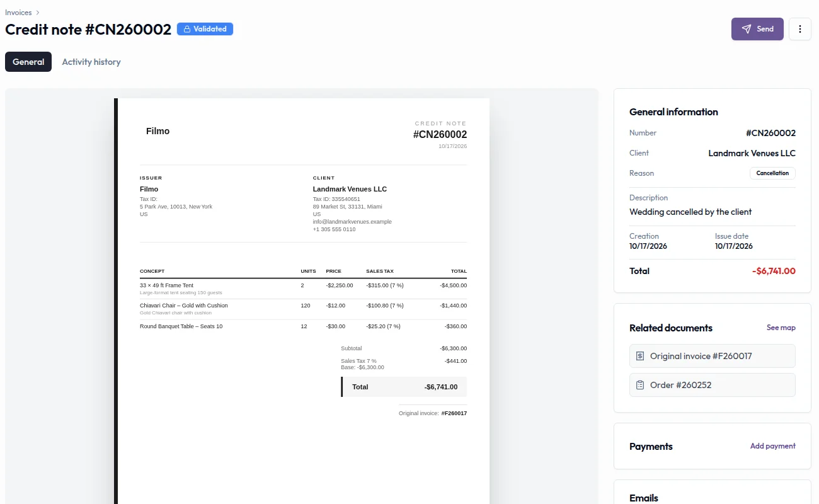
Task: Click the Credit note #CN260002 page heading
Action: pos(88,29)
